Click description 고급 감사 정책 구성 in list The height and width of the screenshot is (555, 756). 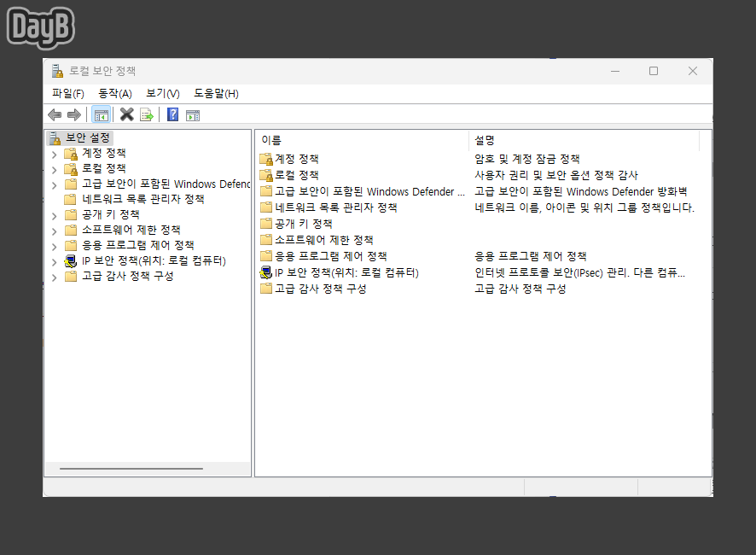point(520,289)
